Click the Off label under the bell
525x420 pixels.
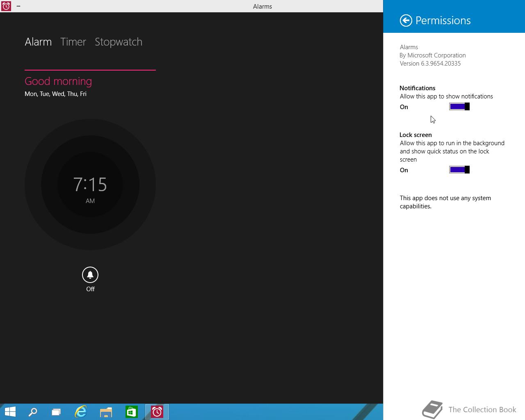[90, 289]
